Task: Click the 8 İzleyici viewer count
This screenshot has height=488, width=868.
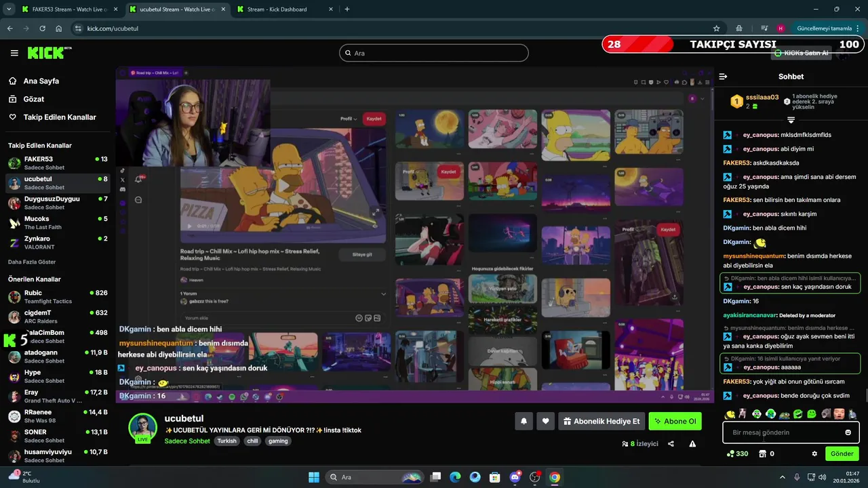Action: tap(640, 444)
